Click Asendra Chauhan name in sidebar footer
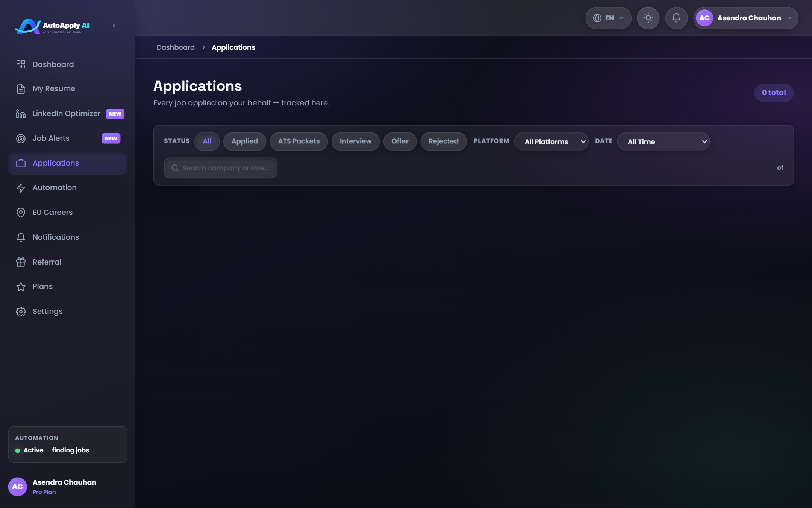This screenshot has height=508, width=812. point(64,482)
